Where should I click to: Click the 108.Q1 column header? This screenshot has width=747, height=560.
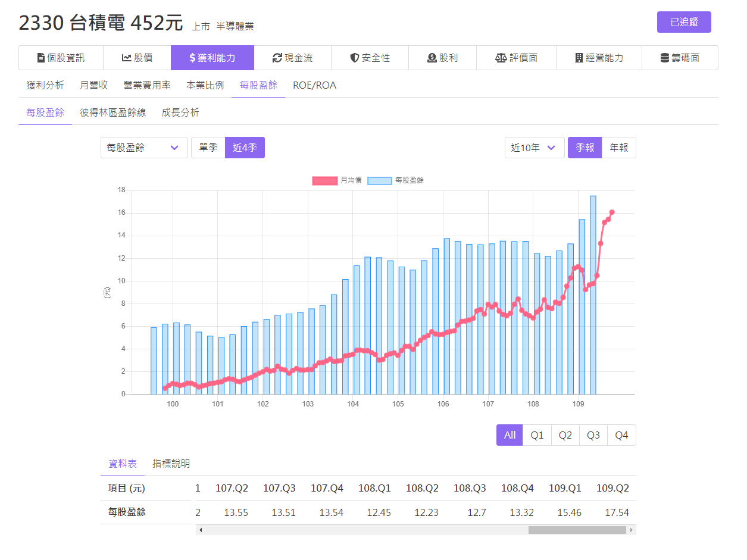374,488
